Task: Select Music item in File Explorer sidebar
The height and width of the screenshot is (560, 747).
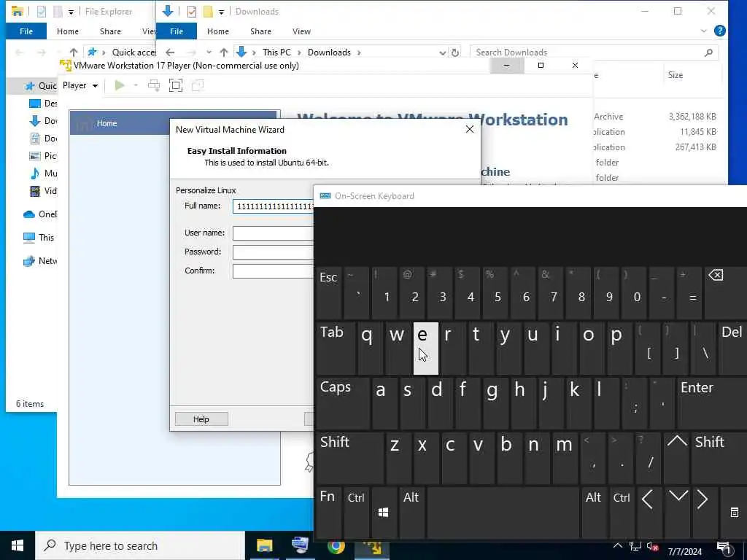Action: coord(43,174)
